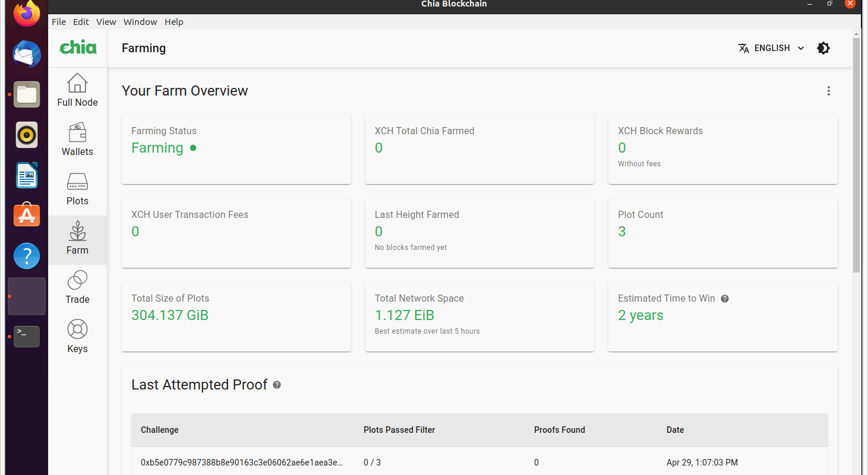Show Last Attempted Proof help icon
This screenshot has width=868, height=475.
click(x=277, y=385)
